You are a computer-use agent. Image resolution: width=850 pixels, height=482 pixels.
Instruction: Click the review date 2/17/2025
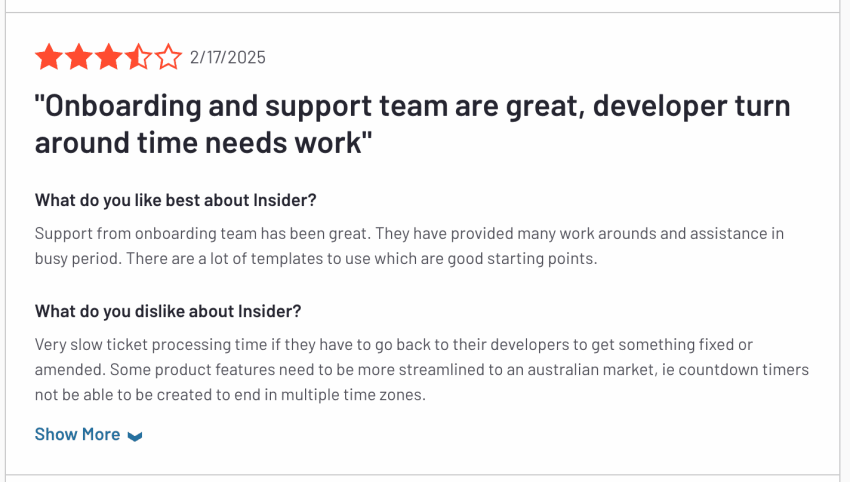[x=228, y=57]
